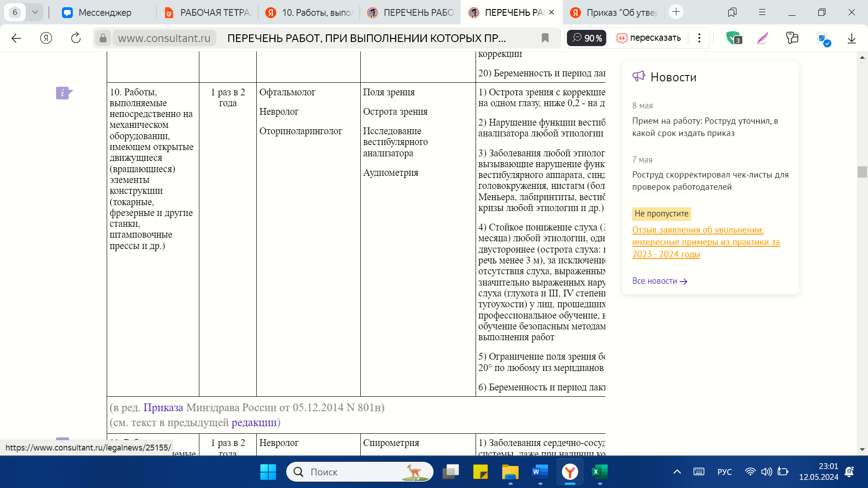This screenshot has width=868, height=488.
Task: Select the 'Аудиометрия' cell text
Action: pos(391,173)
